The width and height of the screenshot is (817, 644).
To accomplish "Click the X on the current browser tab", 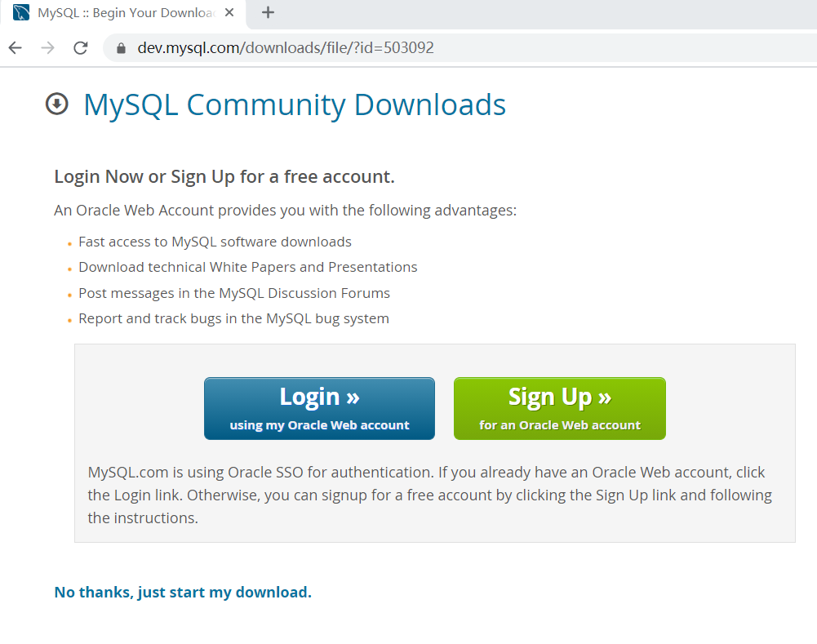I will tap(229, 12).
